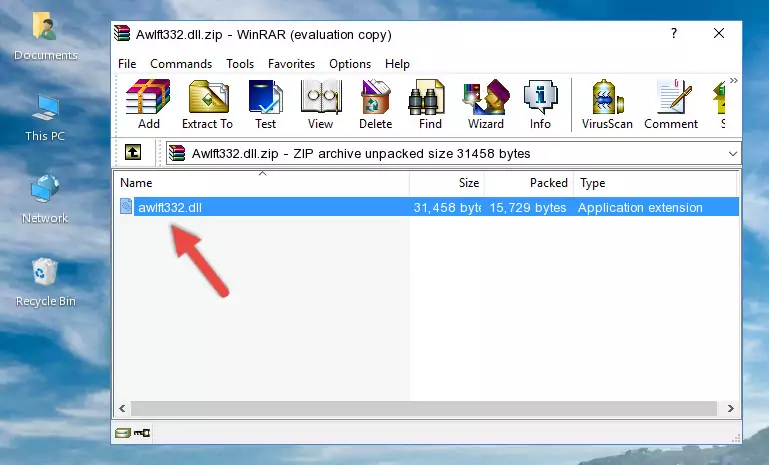Open the View file tool
The width and height of the screenshot is (769, 465).
[x=321, y=104]
